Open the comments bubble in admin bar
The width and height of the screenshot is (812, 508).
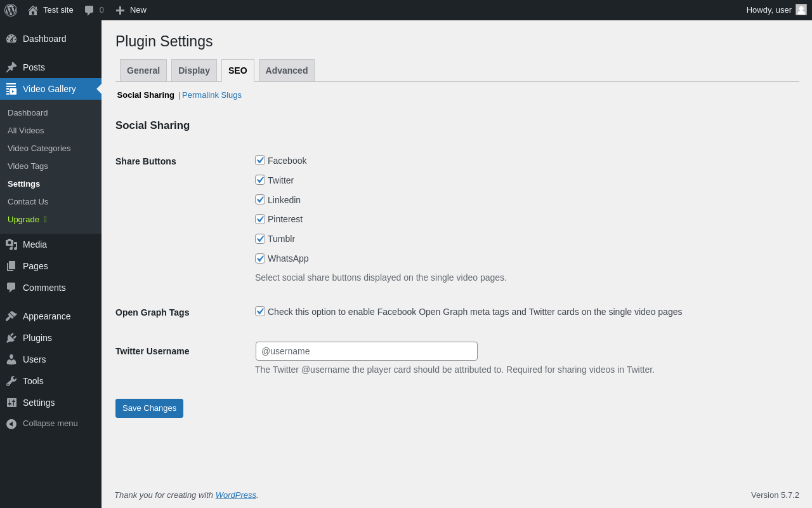click(x=89, y=10)
